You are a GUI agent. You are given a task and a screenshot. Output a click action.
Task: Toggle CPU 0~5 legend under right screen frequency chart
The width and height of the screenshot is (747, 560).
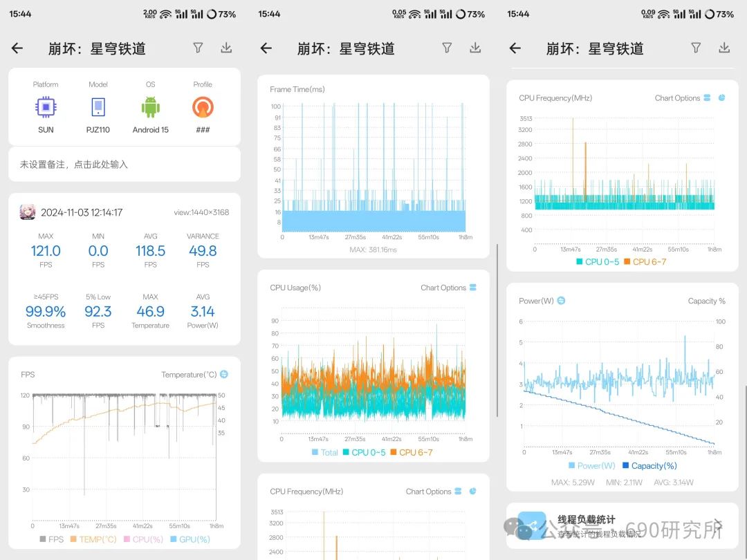pos(598,261)
